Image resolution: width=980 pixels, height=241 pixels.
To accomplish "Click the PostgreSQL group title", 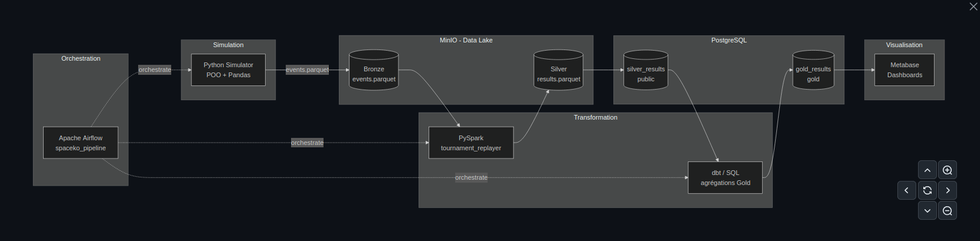I will click(x=729, y=40).
